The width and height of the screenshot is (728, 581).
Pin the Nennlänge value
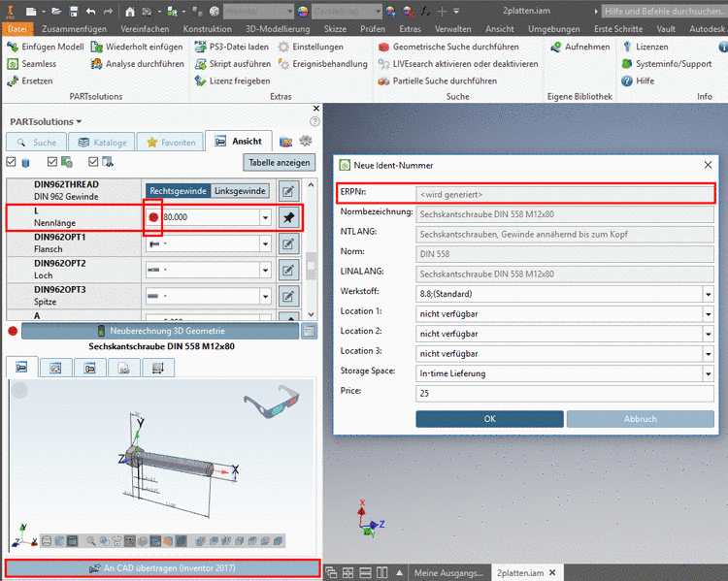tap(289, 217)
